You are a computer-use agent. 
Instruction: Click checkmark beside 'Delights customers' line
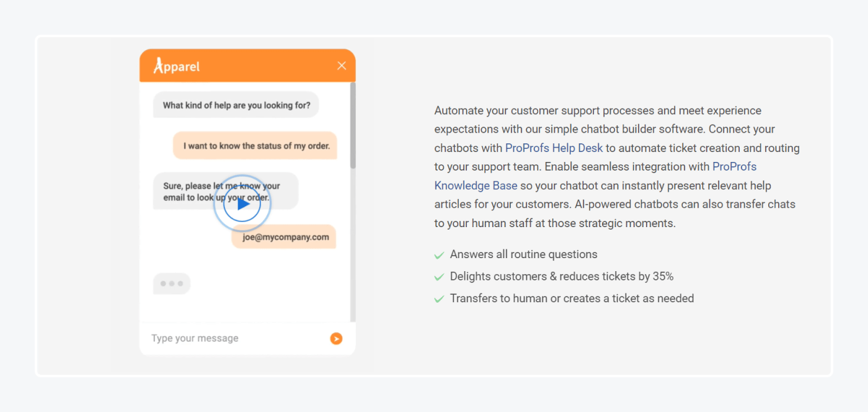(439, 277)
